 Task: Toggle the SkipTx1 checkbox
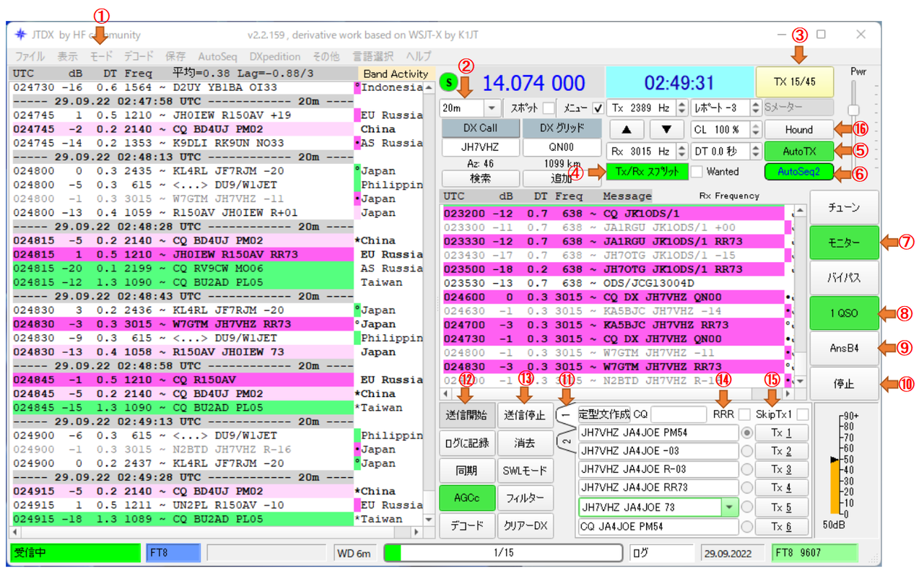click(x=802, y=414)
